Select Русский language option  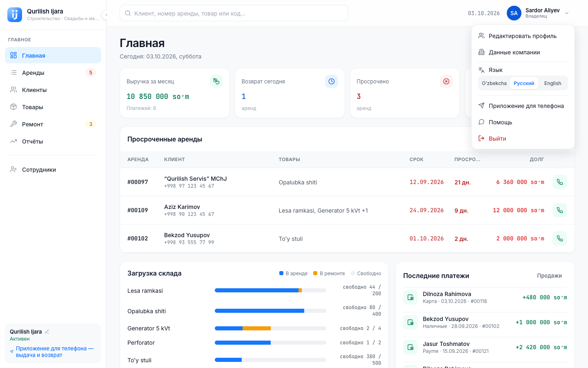[524, 83]
